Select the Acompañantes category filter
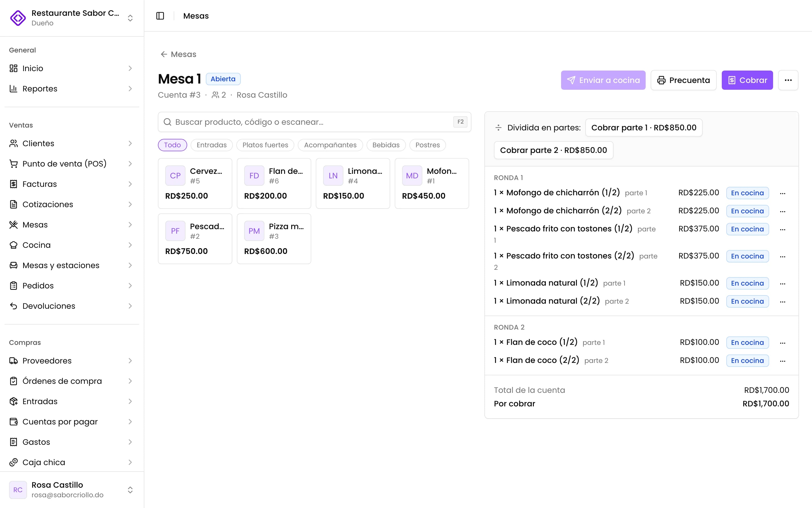 [330, 145]
